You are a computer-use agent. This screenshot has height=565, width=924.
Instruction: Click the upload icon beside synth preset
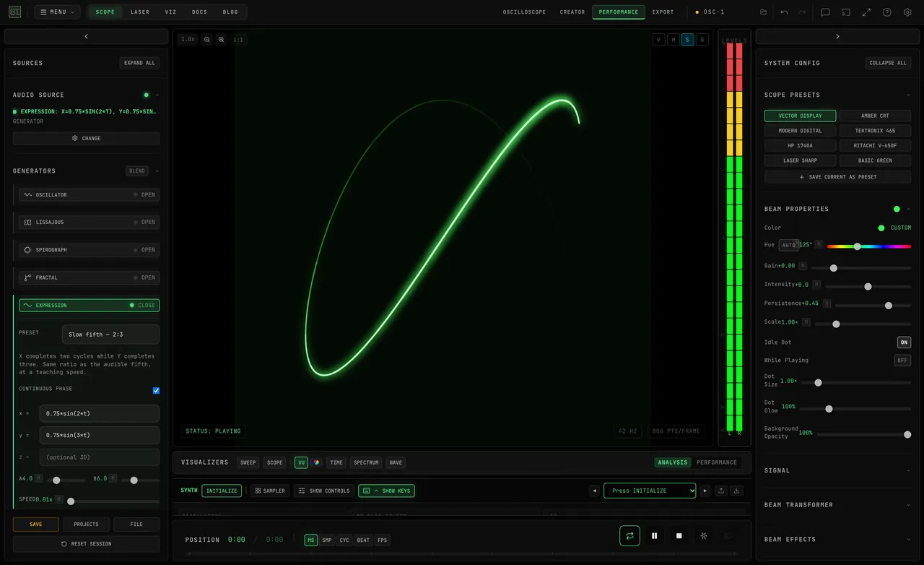[721, 491]
